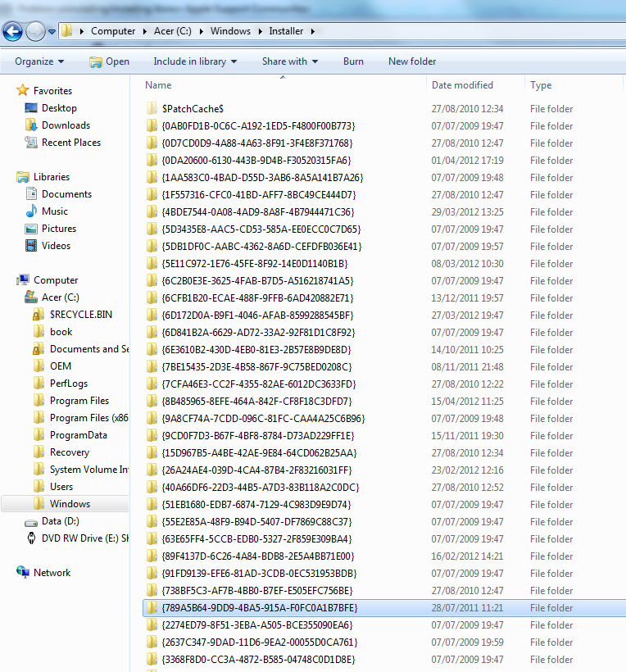This screenshot has width=626, height=672.
Task: Select folder {5E11C972-1E76-45FE-8F92-14E0D1140B1B}
Action: coord(255,264)
